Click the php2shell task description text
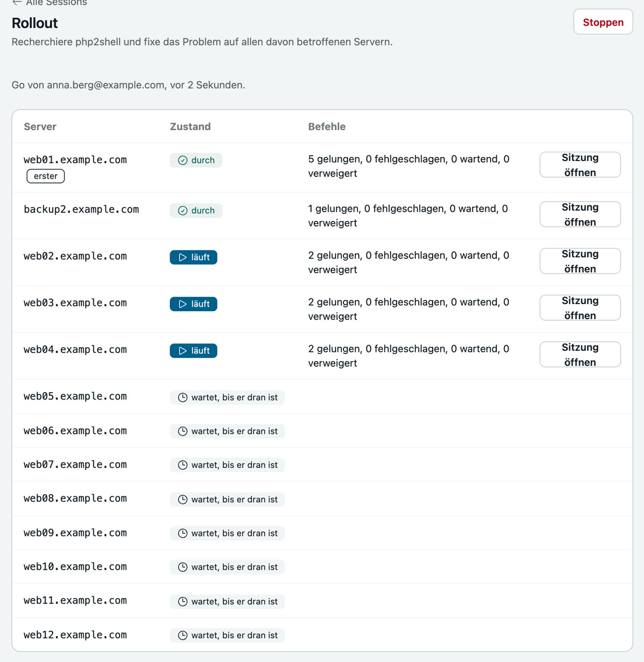 (202, 42)
